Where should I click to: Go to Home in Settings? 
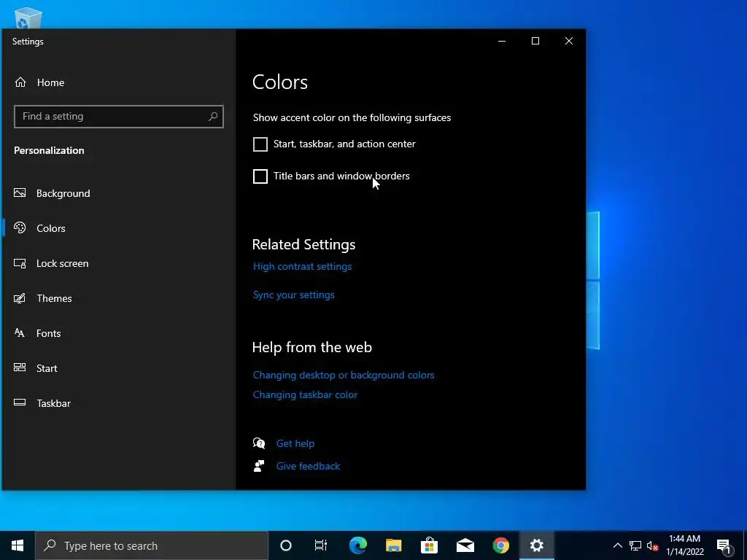click(50, 82)
